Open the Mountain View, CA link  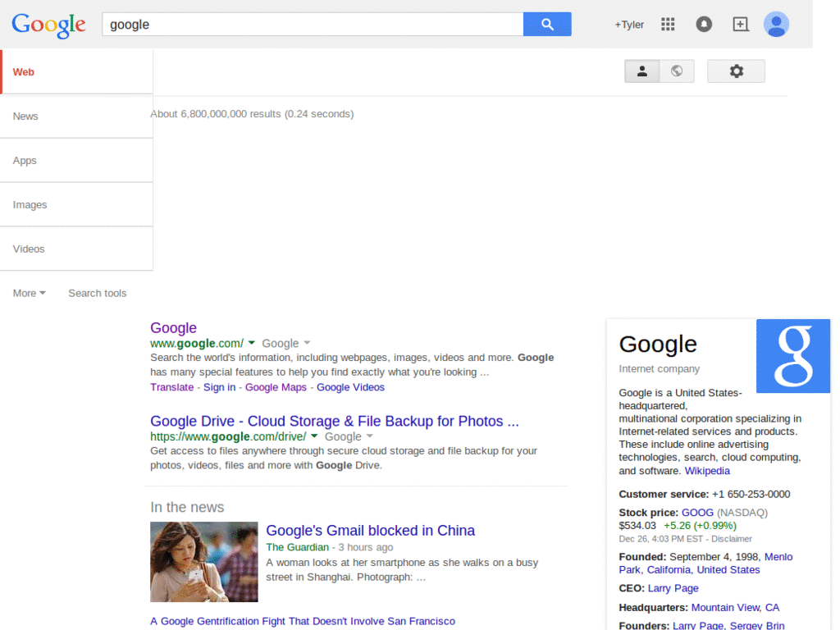[735, 608]
